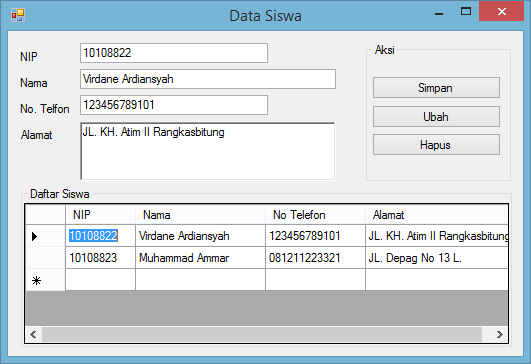Focus the Nama text field

point(208,79)
